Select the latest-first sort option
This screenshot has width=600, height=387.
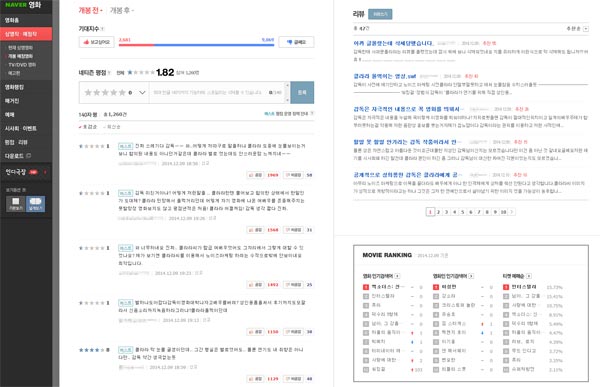pos(112,127)
